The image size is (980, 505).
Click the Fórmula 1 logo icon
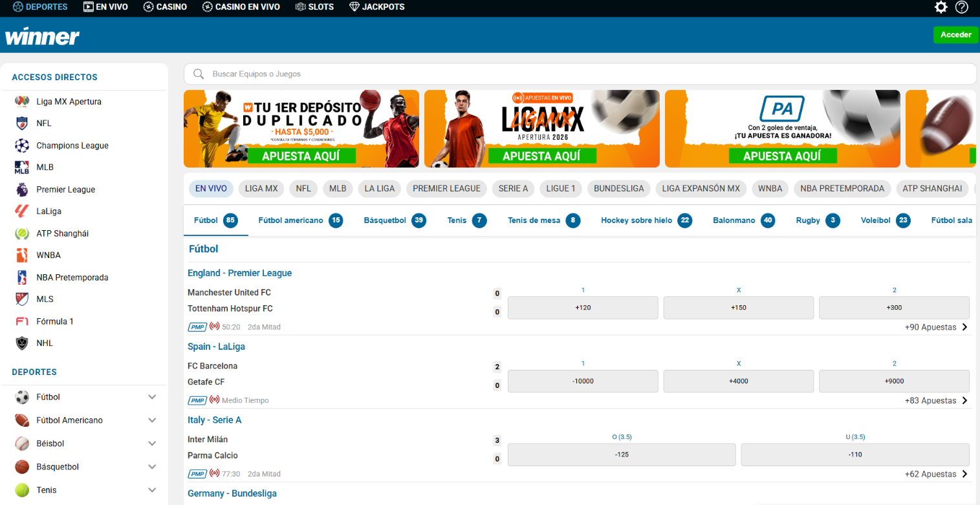pyautogui.click(x=23, y=321)
